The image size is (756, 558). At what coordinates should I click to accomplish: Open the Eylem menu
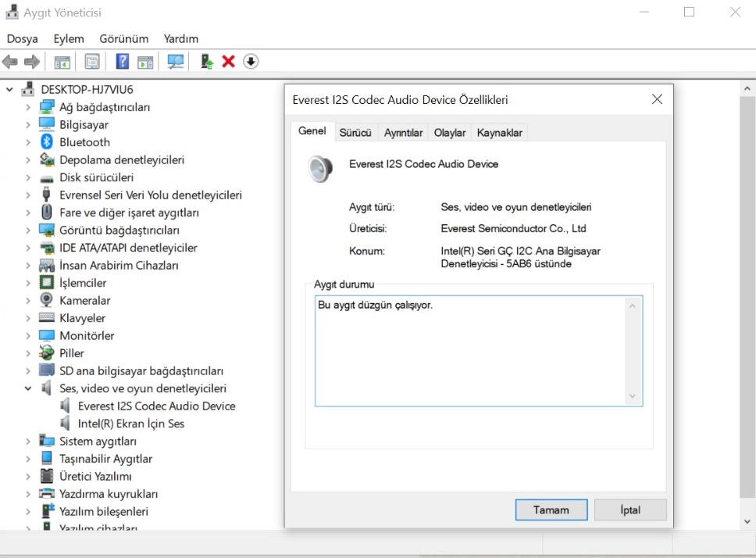click(x=69, y=38)
